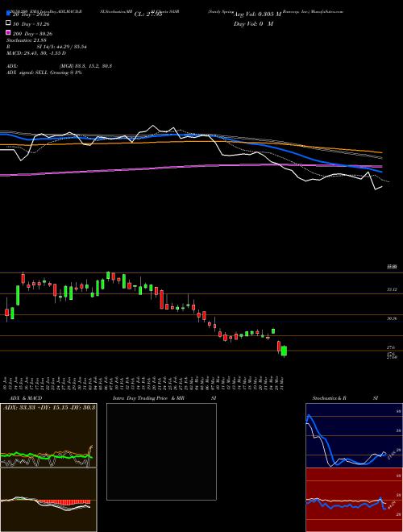Image resolution: width=403 pixels, height=532 pixels.
Task: Open the blue Stochastics chart panel
Action: 354,435
